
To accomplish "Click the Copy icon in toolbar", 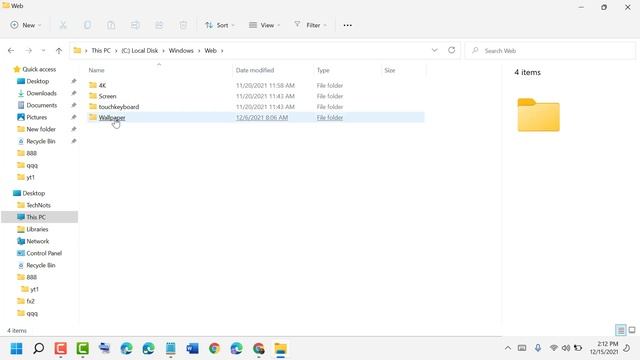I will point(87,25).
